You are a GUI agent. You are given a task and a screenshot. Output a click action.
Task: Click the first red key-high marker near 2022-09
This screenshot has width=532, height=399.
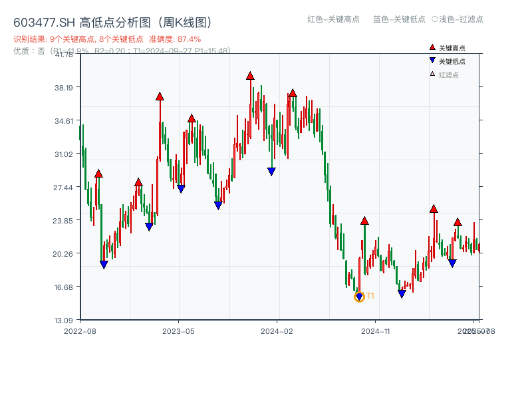coord(100,174)
